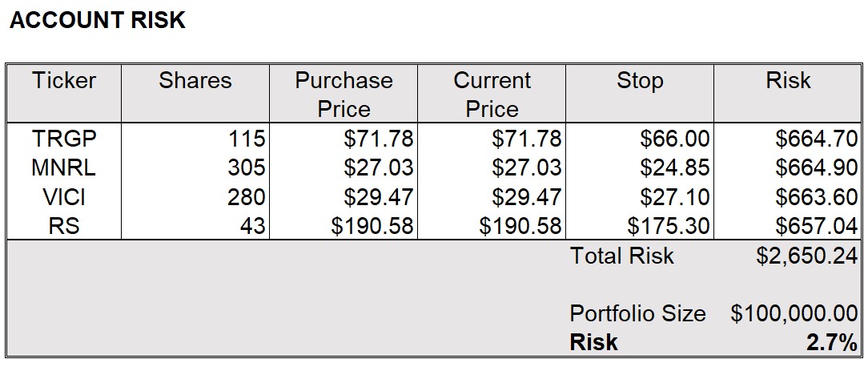
Task: Select the Purchase Price header cell
Action: pos(344,95)
